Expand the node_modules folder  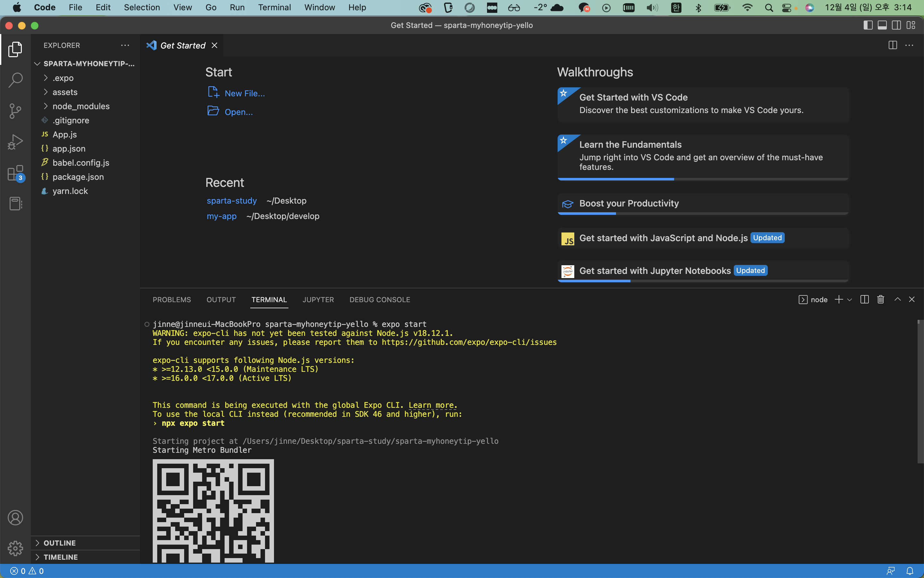coord(85,106)
